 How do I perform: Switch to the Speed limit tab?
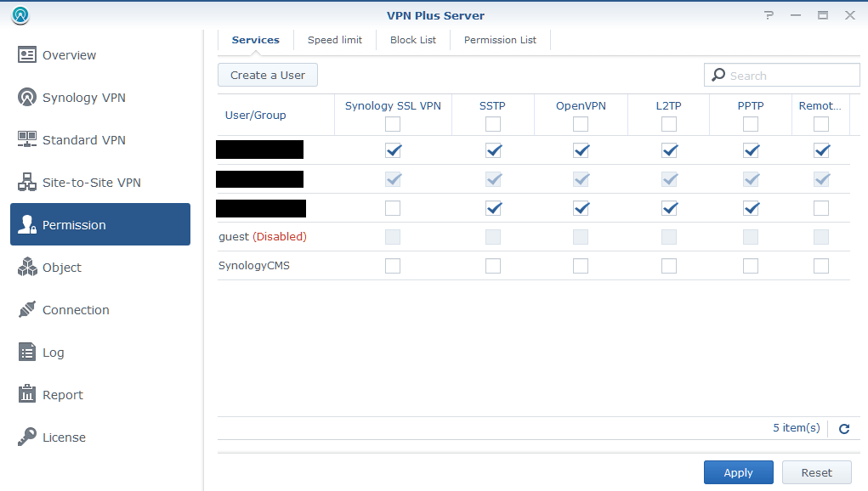click(334, 39)
